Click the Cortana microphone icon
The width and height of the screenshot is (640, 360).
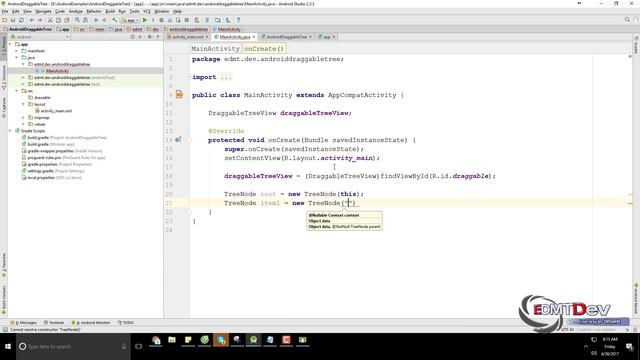coord(124,346)
